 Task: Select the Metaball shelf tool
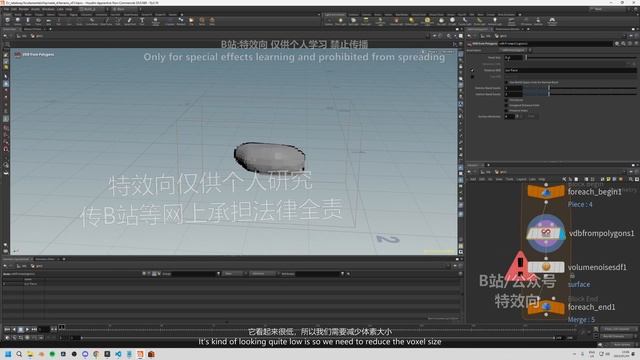(180, 21)
